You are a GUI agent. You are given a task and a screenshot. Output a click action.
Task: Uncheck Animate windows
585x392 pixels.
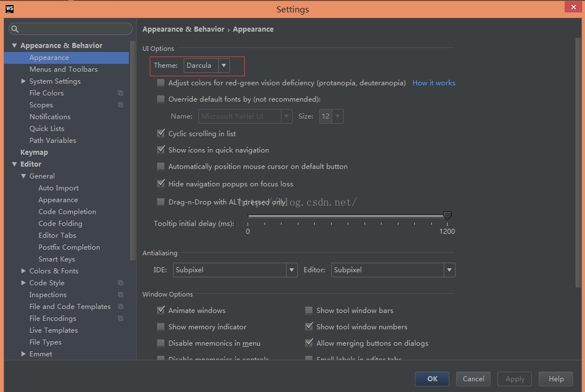pyautogui.click(x=161, y=310)
